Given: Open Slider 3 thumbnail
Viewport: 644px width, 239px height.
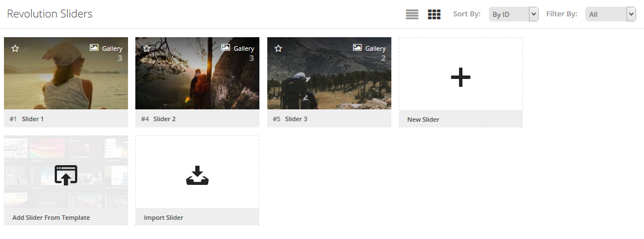Looking at the screenshot, I should point(329,73).
